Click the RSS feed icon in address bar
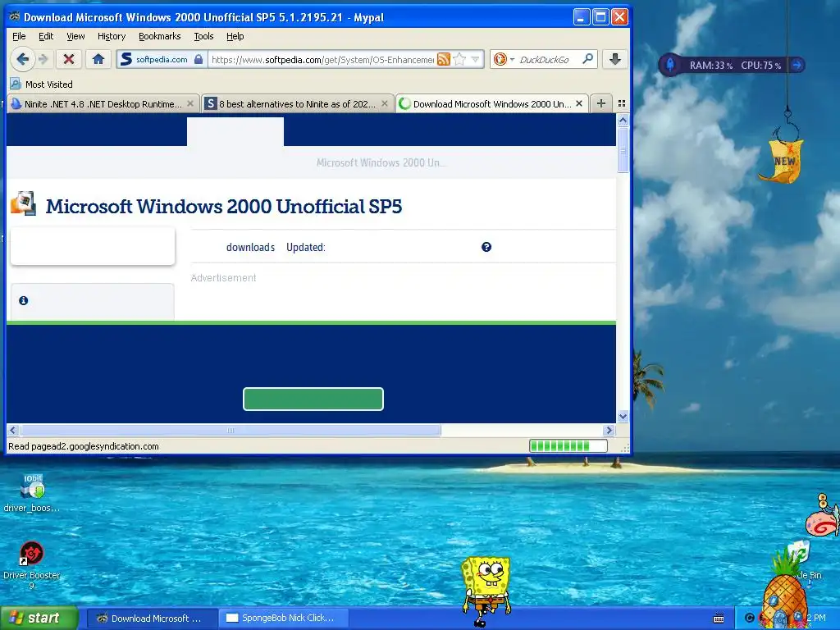Screen dimensions: 840x630 444,59
